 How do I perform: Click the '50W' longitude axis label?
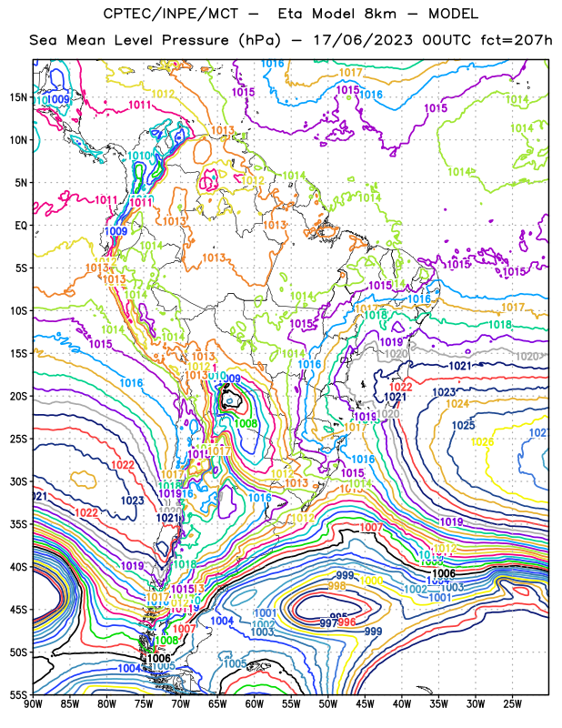click(x=328, y=704)
